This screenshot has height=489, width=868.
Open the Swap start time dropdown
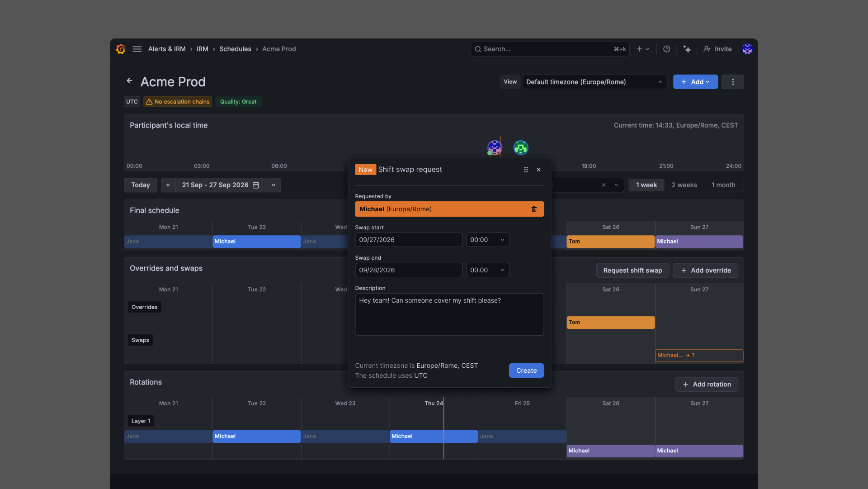coord(487,240)
